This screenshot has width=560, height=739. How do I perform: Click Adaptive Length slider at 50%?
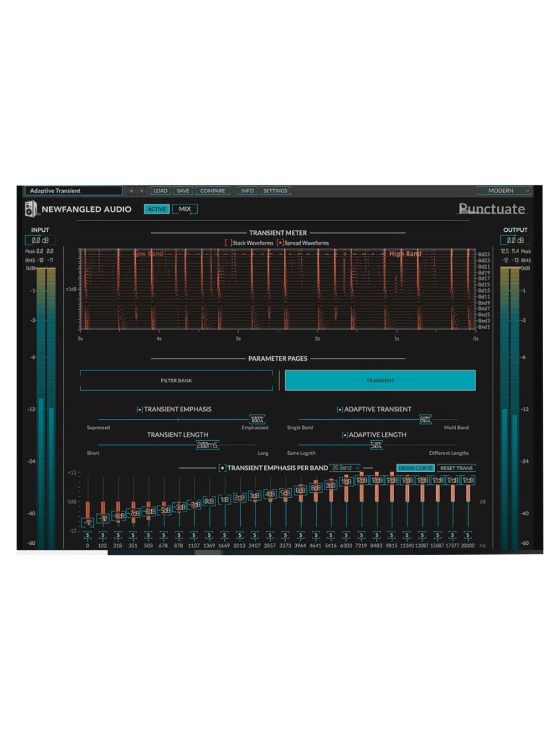tap(376, 445)
